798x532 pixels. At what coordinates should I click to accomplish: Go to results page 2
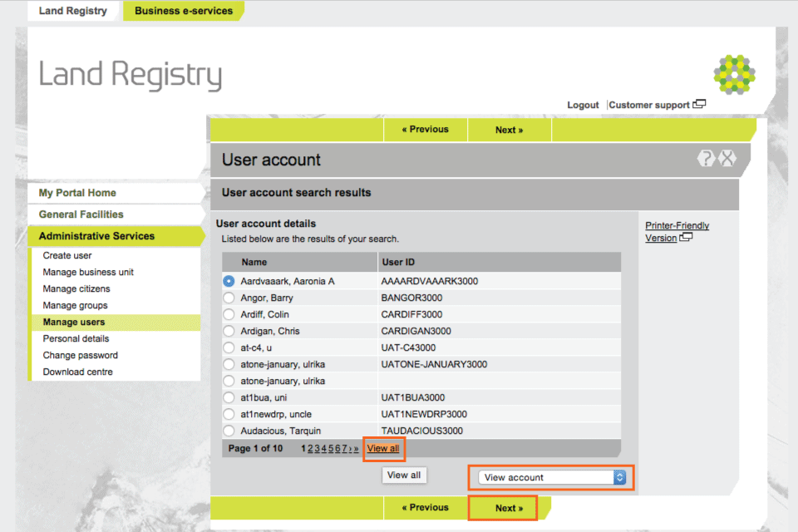[x=310, y=449]
